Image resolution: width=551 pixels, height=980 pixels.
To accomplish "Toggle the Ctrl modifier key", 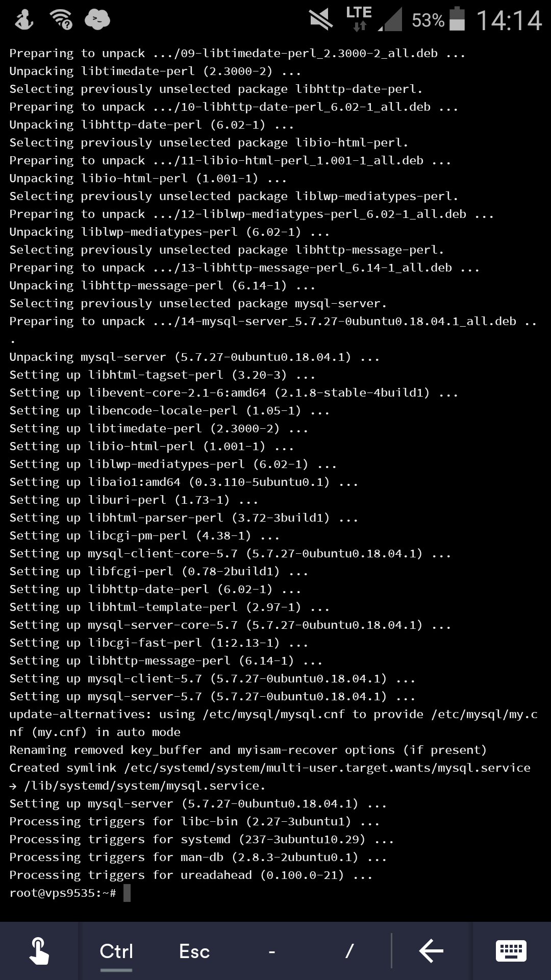I will 116,951.
